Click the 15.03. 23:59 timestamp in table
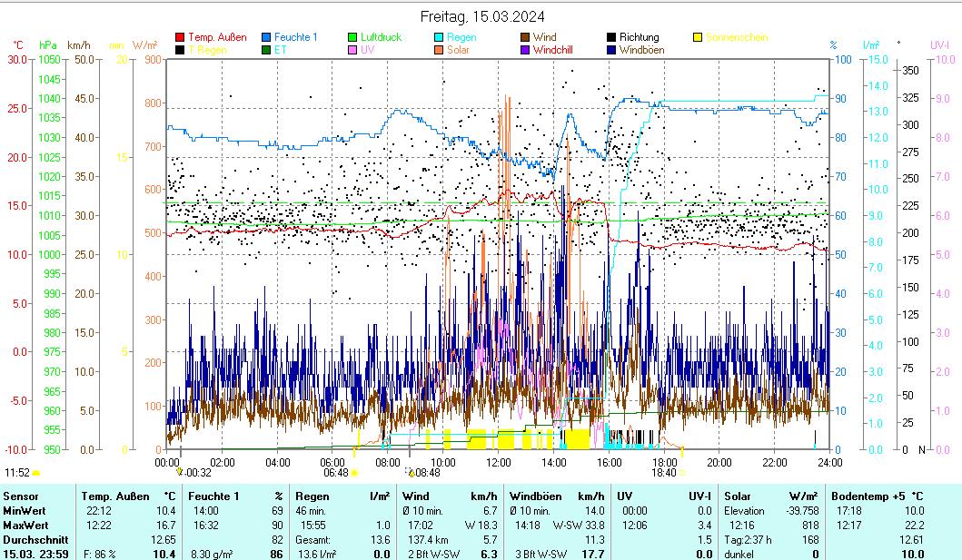Viewport: 962px width, 560px height. [x=35, y=554]
